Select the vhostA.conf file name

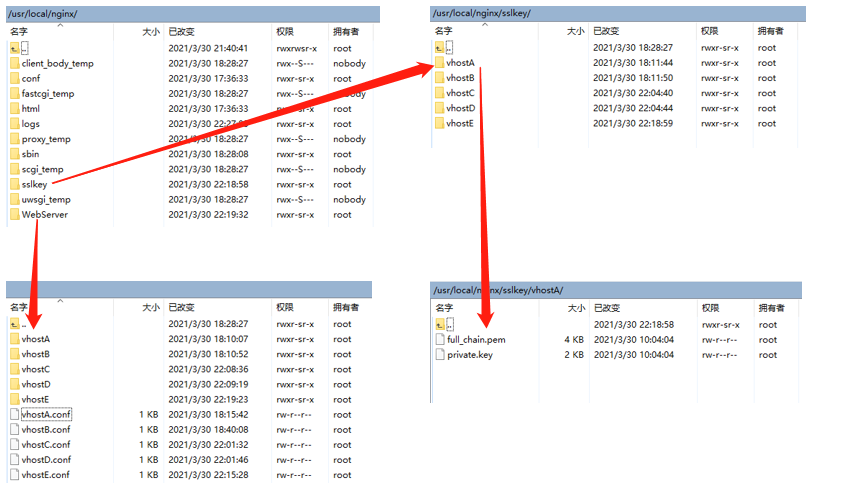pyautogui.click(x=46, y=415)
